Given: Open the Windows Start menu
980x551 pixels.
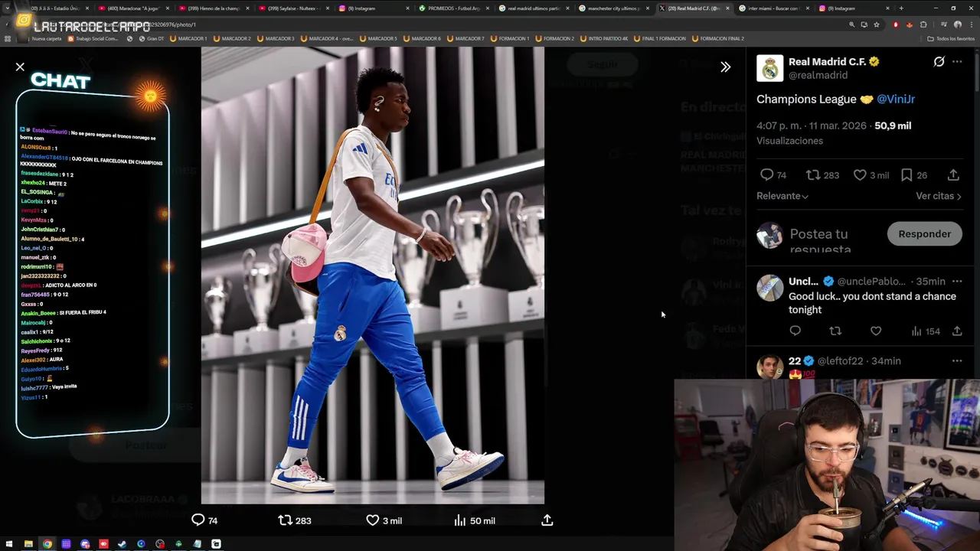Looking at the screenshot, I should (9, 544).
